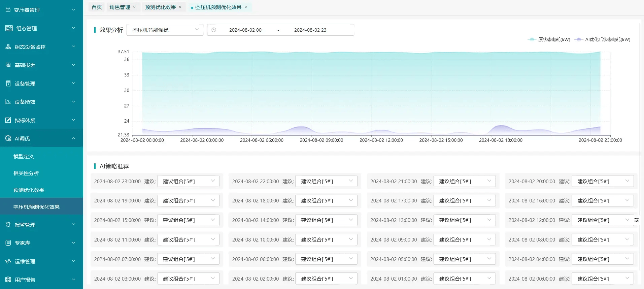The width and height of the screenshot is (644, 289).
Task: Open suggestion dropdown for 2024-08-02 23:00:00
Action: click(188, 181)
